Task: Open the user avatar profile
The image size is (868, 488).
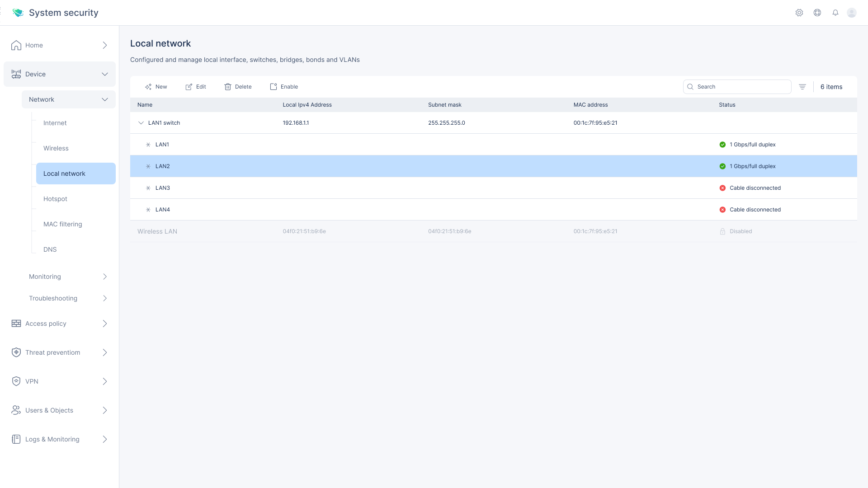Action: [x=852, y=13]
